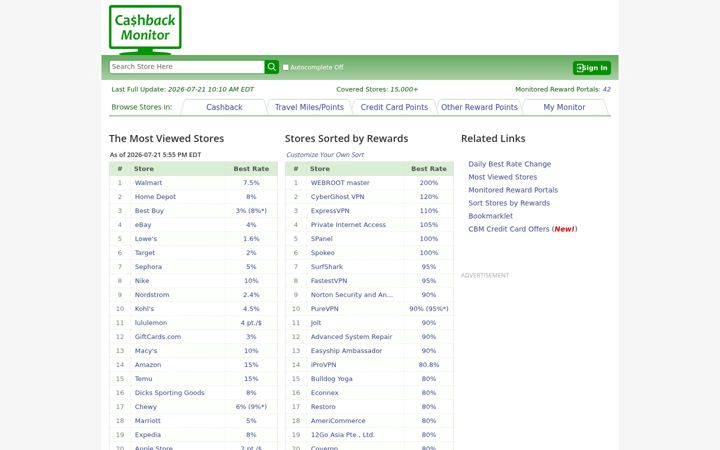Open the Spokeo store link
The height and width of the screenshot is (450, 720).
coord(322,253)
